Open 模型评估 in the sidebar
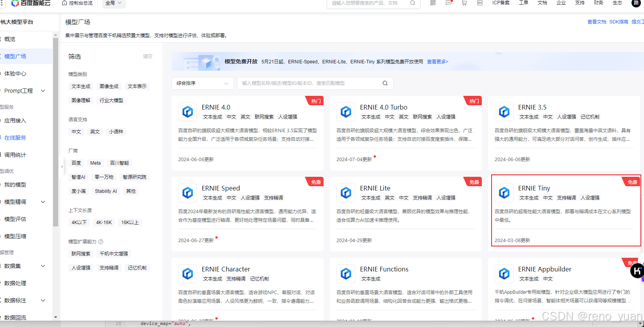The image size is (644, 327). pos(15,219)
